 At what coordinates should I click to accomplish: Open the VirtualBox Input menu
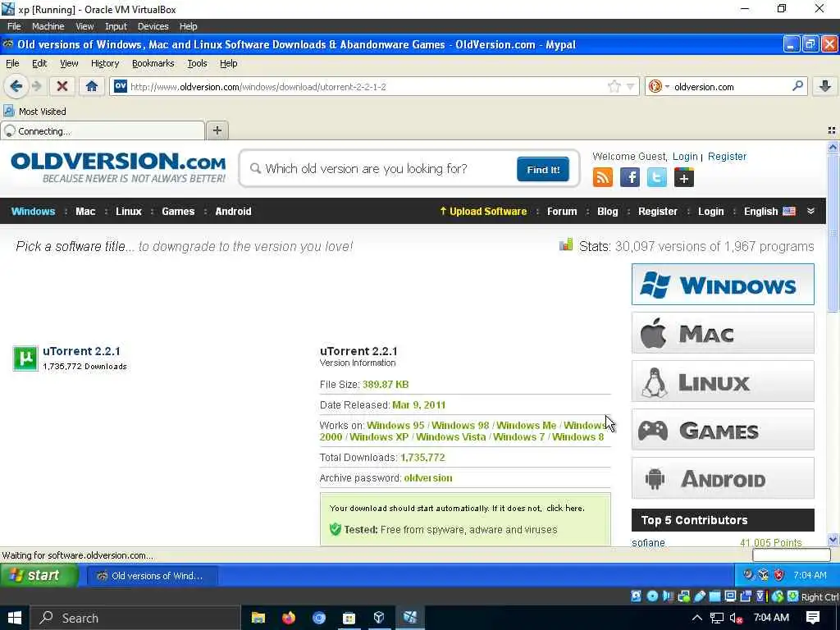click(x=116, y=26)
